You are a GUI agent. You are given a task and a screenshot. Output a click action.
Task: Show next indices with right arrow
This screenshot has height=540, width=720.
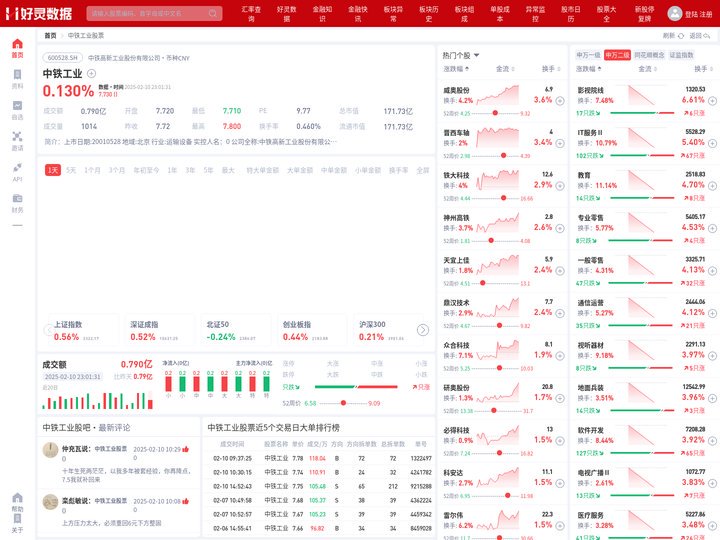[423, 330]
